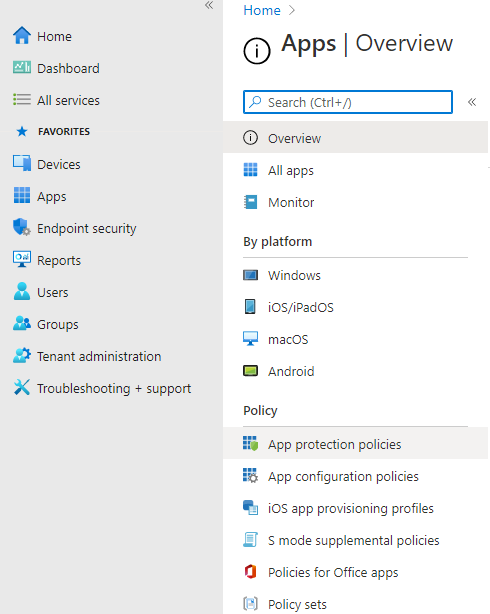Click the App protection policies icon
490x614 pixels.
pyautogui.click(x=250, y=444)
